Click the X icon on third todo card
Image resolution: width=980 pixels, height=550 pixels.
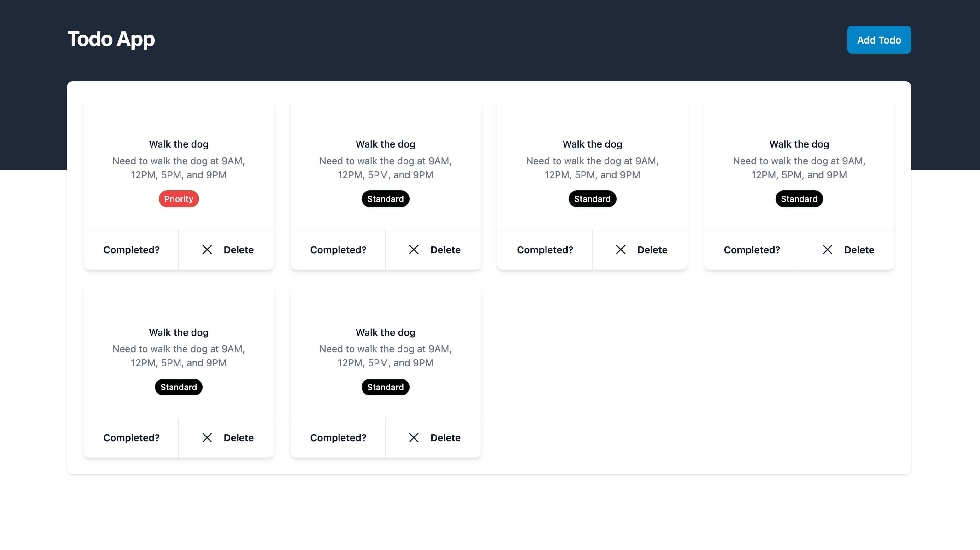click(620, 249)
